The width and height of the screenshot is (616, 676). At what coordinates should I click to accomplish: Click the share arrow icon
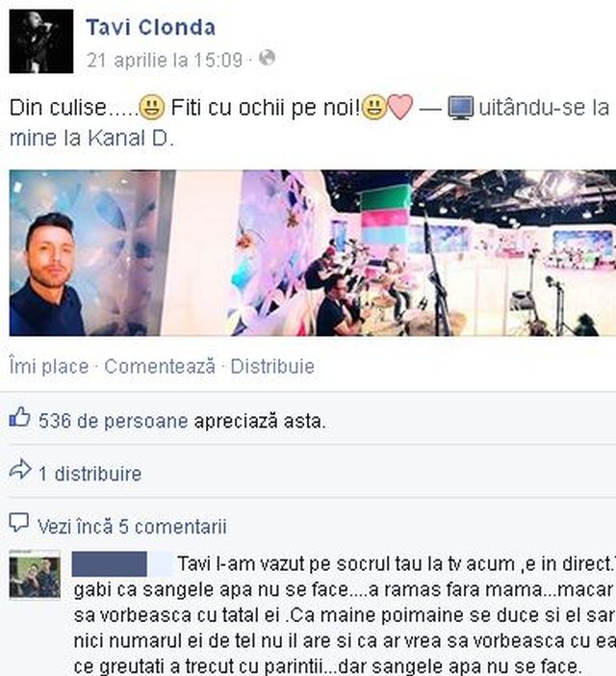point(20,470)
